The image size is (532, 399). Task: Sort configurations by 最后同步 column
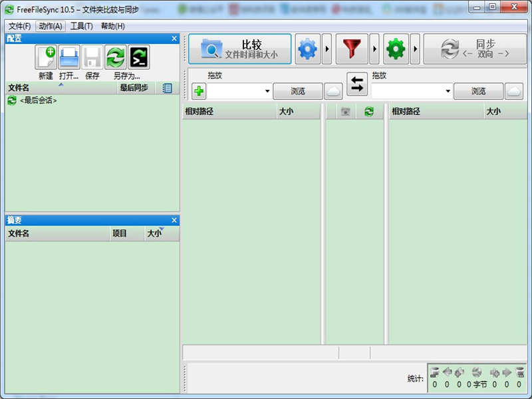coord(136,88)
